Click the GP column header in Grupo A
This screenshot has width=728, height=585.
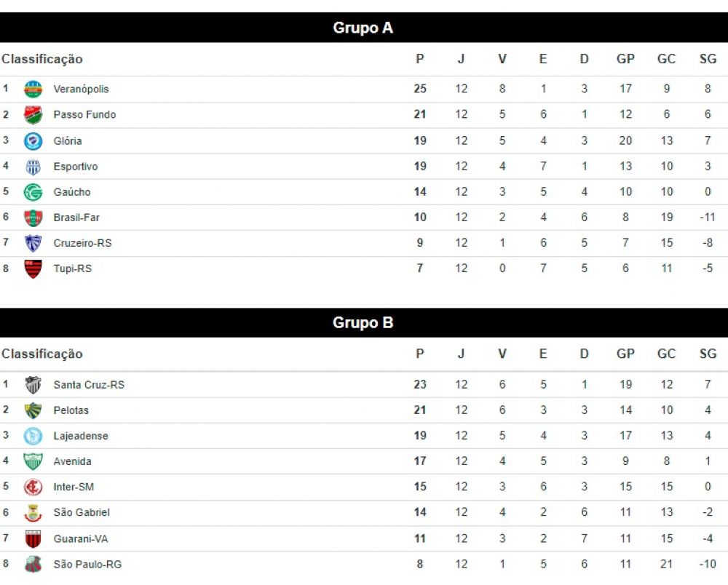(x=625, y=59)
